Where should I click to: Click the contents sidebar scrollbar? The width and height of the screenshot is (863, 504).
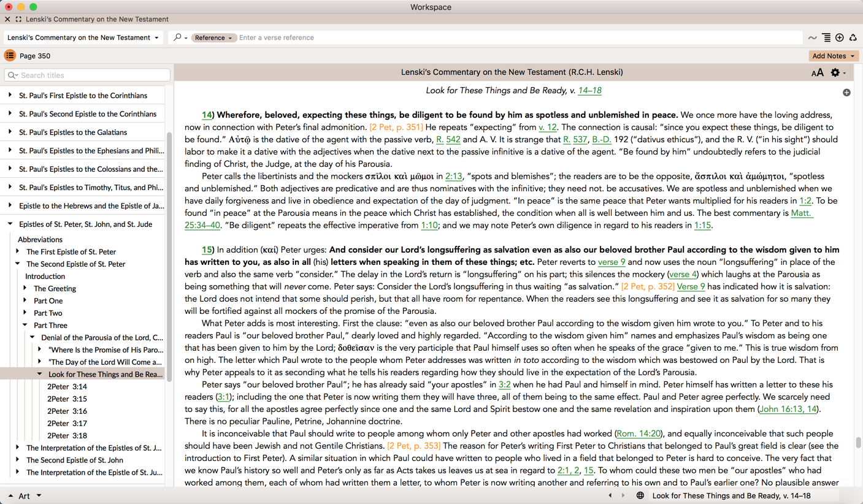coord(168,258)
